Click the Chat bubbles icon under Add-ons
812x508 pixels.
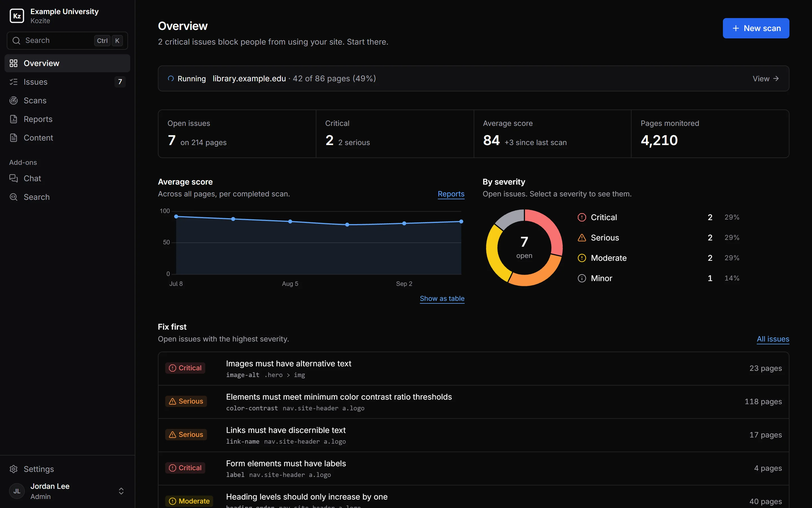[x=14, y=178]
